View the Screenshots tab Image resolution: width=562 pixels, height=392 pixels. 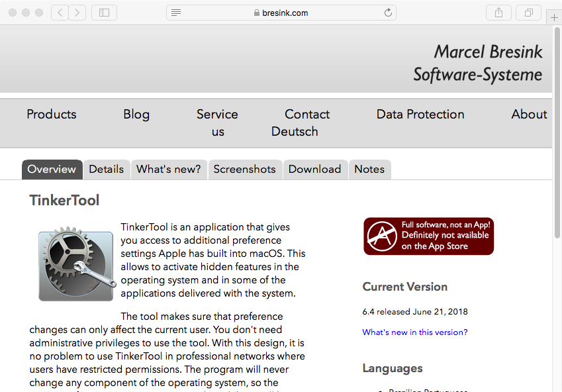click(x=245, y=170)
